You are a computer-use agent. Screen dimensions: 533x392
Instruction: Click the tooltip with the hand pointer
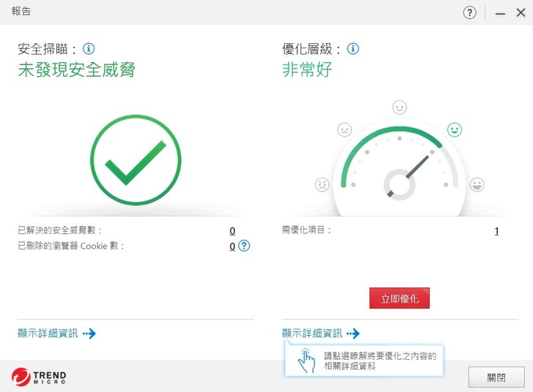364,361
